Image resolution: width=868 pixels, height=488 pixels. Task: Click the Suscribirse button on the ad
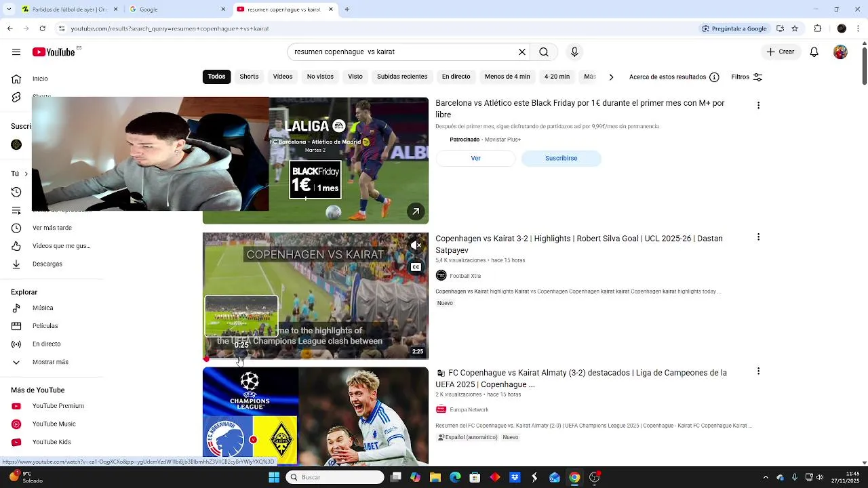pos(561,158)
